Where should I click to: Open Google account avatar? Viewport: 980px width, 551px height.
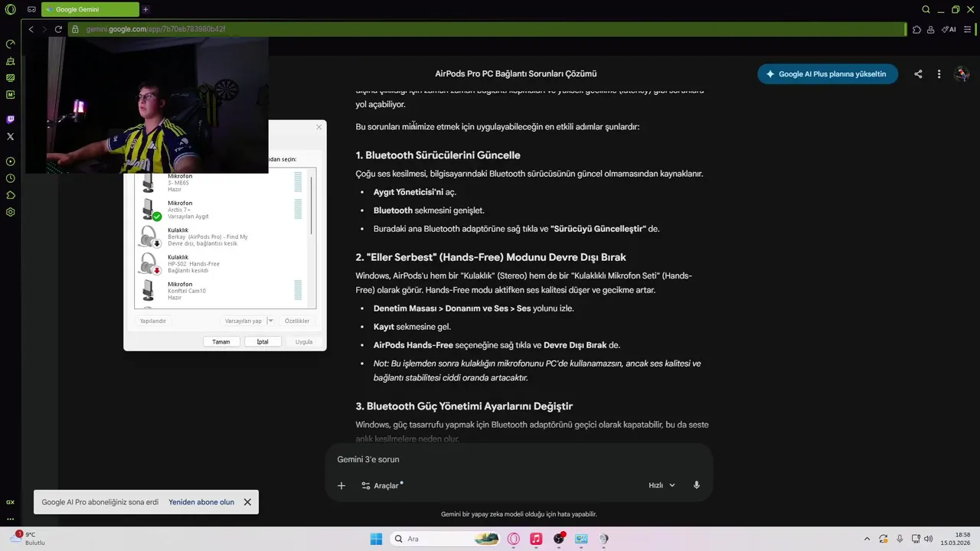tap(962, 74)
